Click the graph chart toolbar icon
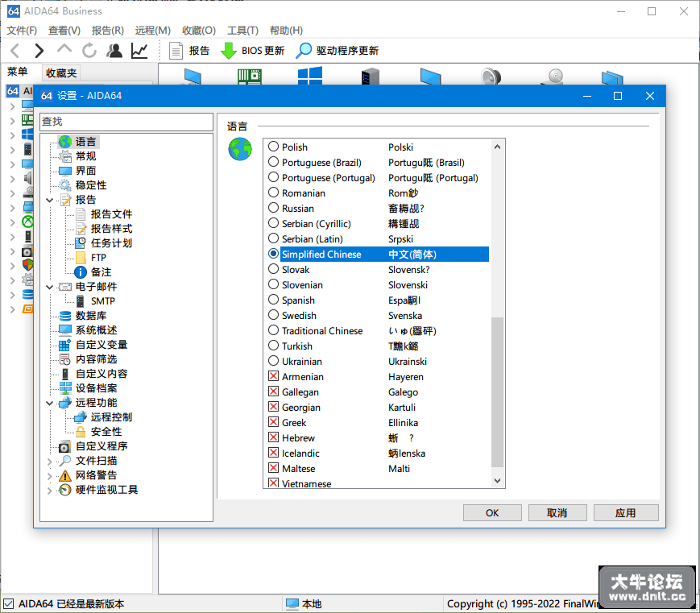Image resolution: width=700 pixels, height=613 pixels. (139, 51)
